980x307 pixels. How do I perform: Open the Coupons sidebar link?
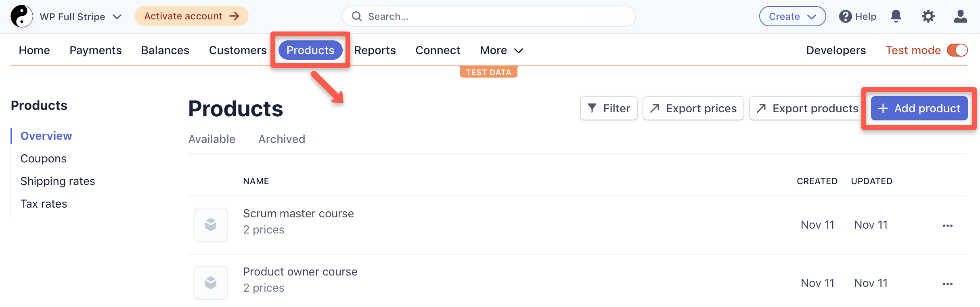[x=43, y=158]
